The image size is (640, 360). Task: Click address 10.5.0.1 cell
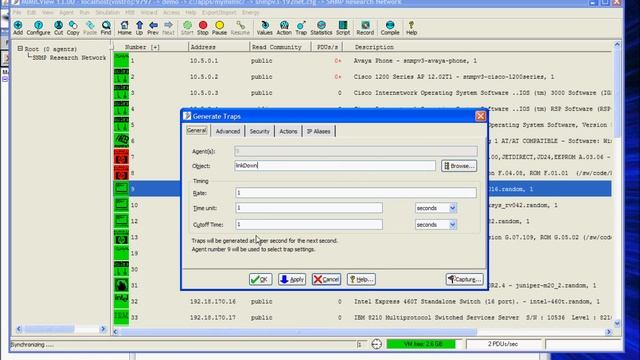pyautogui.click(x=204, y=61)
